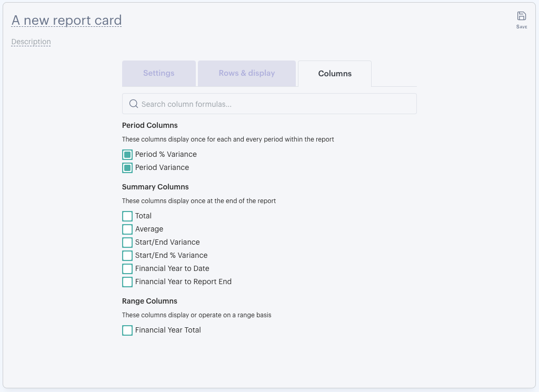Switch to the Settings tab

coord(159,74)
